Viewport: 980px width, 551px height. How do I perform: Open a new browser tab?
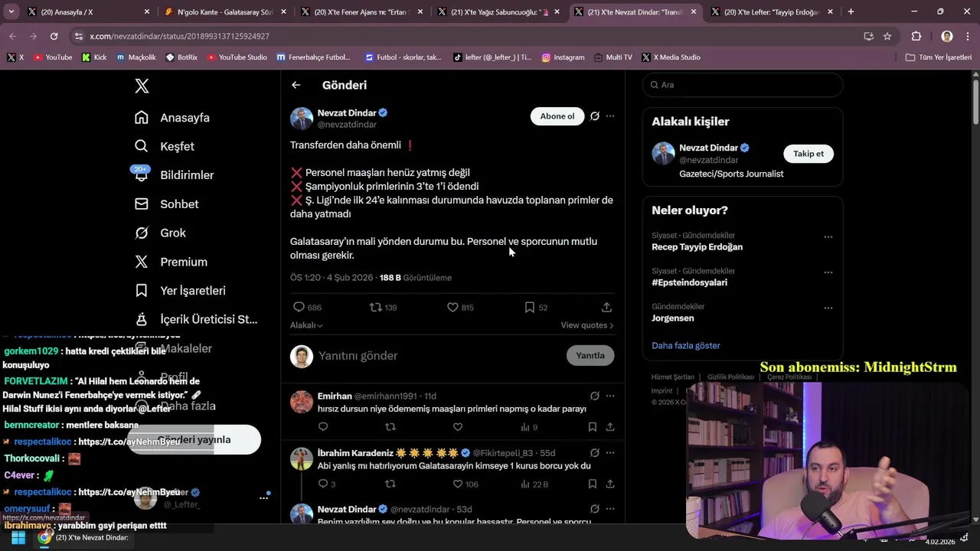tap(851, 11)
